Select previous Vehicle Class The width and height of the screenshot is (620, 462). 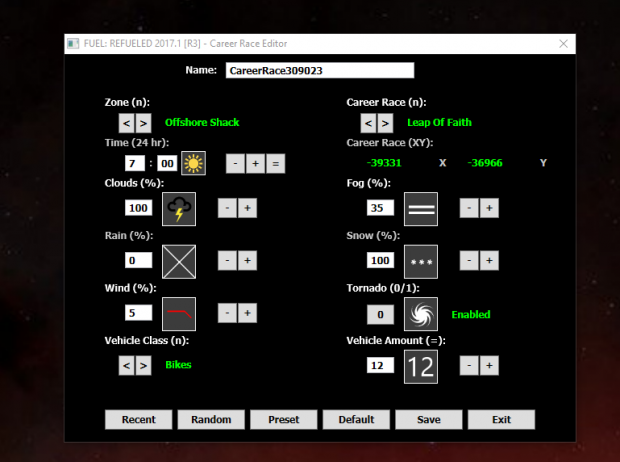(x=127, y=365)
